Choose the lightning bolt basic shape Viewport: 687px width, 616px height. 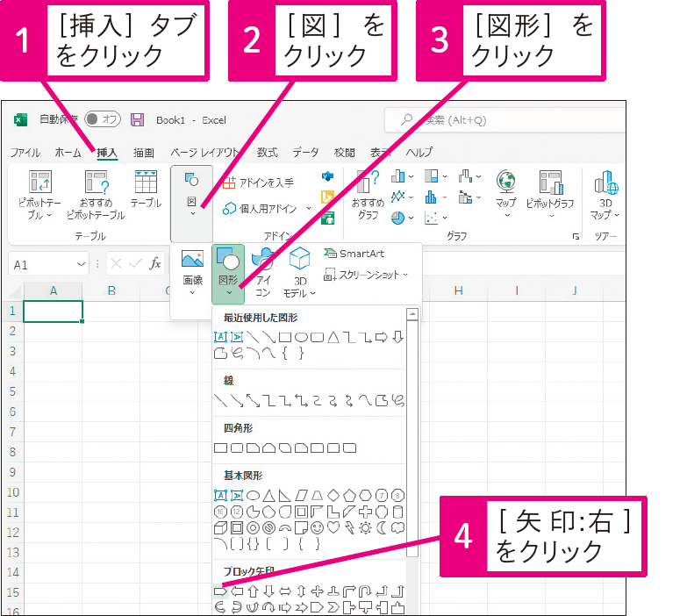tap(349, 528)
